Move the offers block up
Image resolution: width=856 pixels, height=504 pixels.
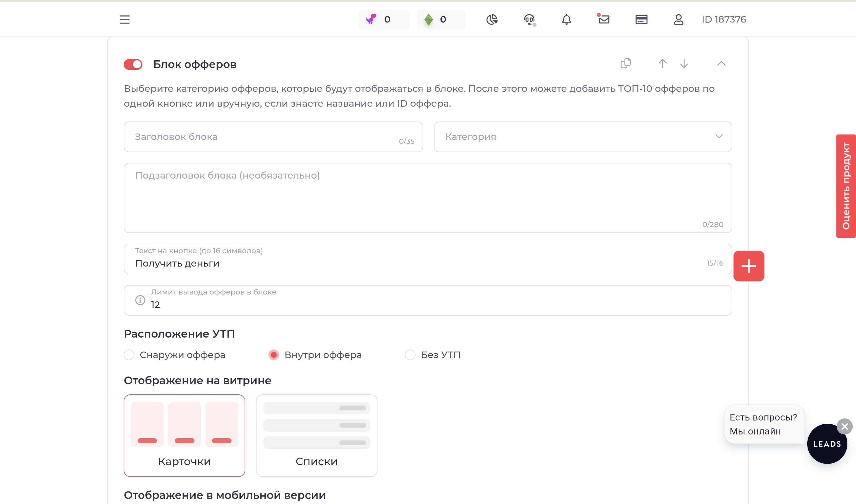pyautogui.click(x=663, y=64)
